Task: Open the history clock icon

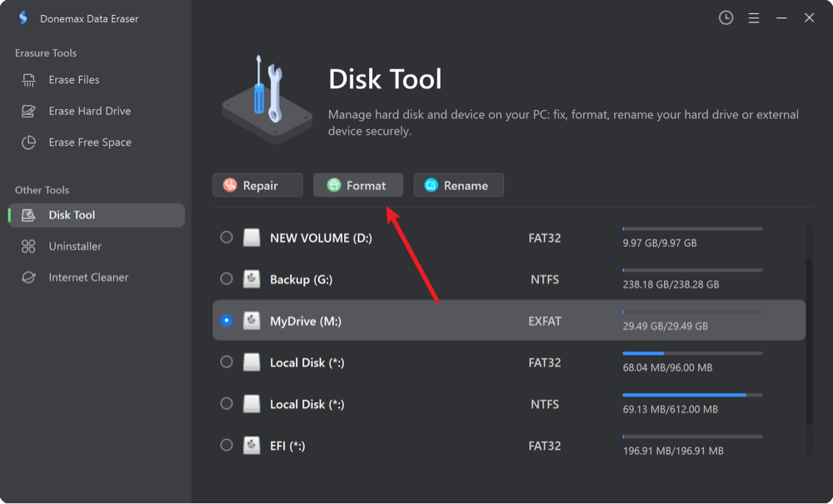Action: [x=725, y=17]
